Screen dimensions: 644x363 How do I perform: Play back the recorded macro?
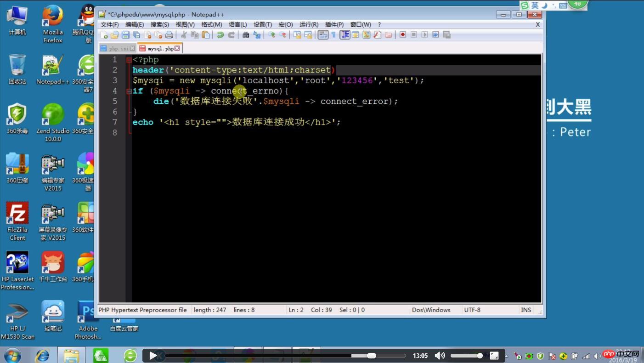pyautogui.click(x=425, y=34)
